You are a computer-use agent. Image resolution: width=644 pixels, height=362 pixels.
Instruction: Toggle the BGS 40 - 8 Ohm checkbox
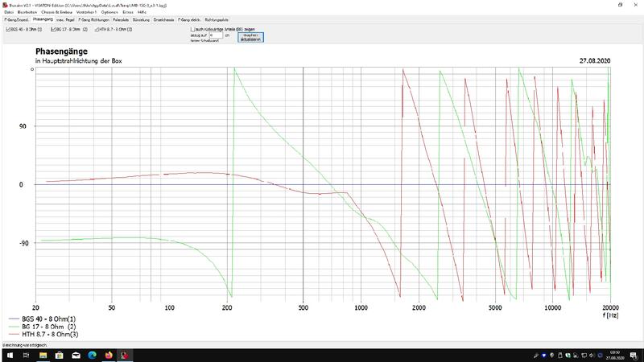click(x=8, y=30)
